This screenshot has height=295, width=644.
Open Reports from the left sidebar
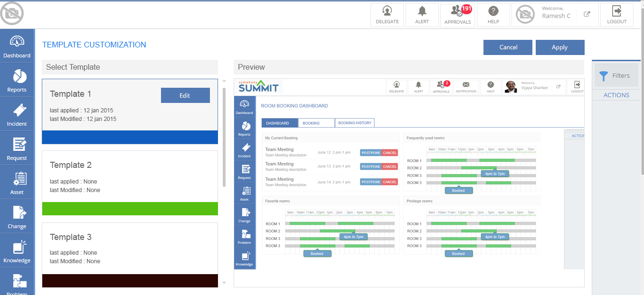pyautogui.click(x=17, y=81)
